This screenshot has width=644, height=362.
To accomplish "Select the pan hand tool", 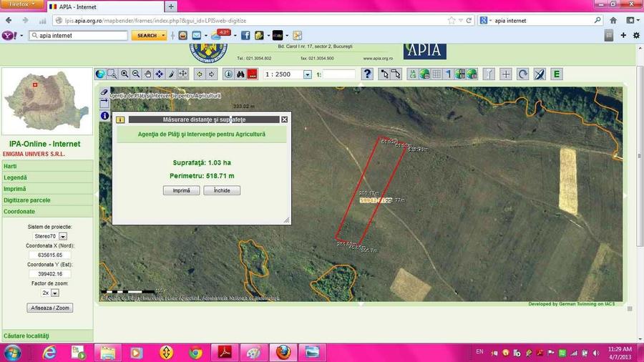I will 147,74.
